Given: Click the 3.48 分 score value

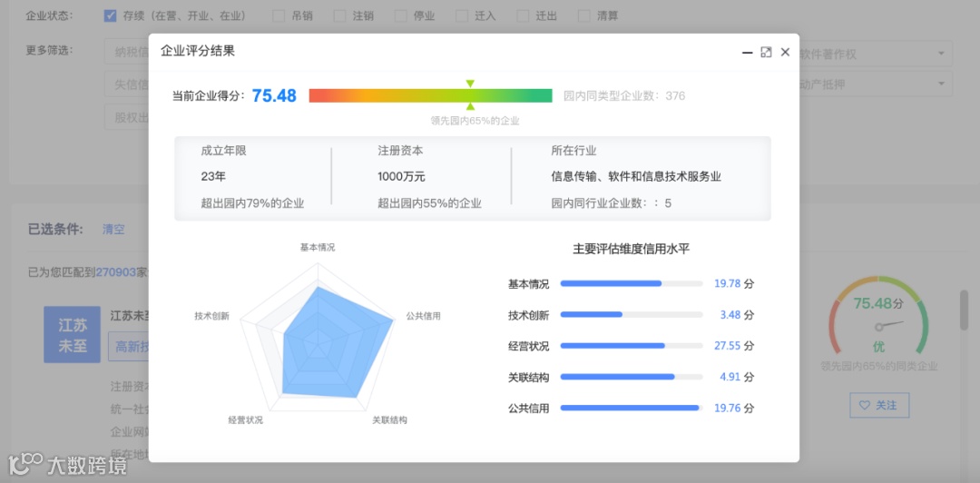Looking at the screenshot, I should [x=737, y=315].
